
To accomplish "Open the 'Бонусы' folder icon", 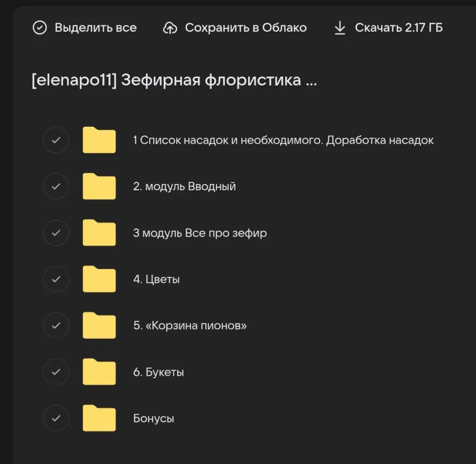I will [99, 418].
